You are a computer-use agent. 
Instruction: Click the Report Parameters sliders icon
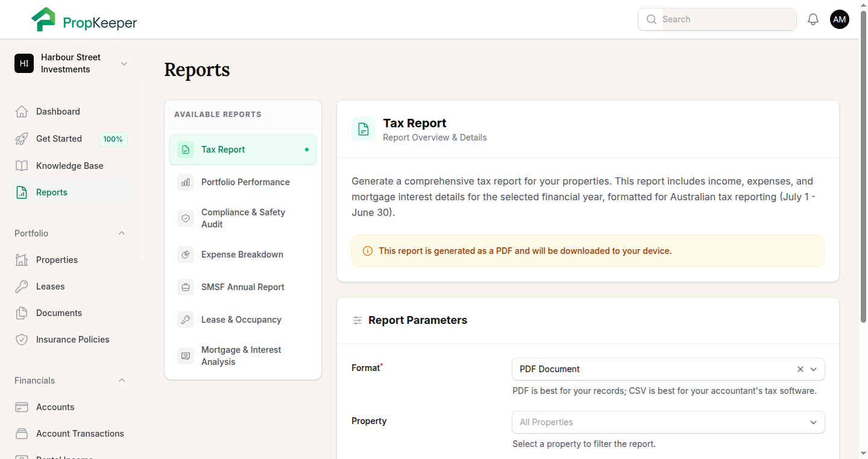tap(357, 320)
